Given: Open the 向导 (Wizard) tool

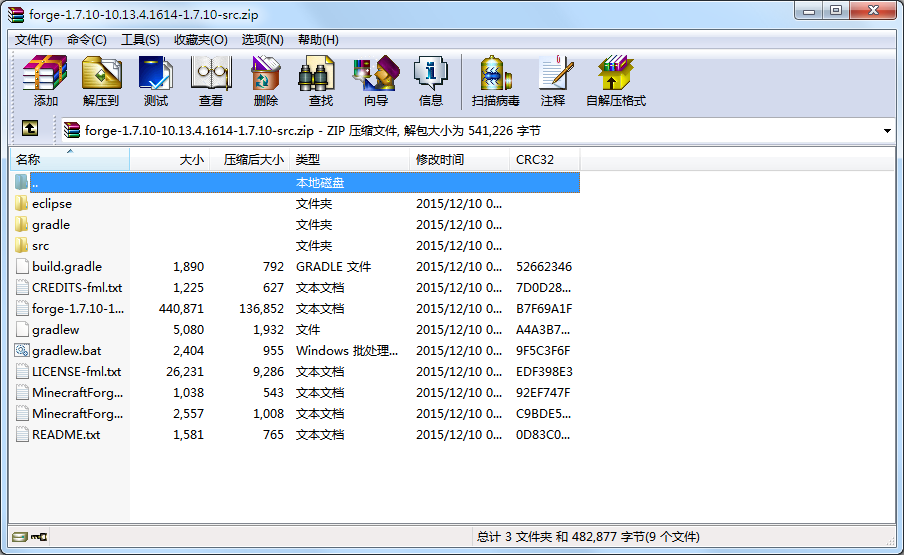Looking at the screenshot, I should point(376,73).
